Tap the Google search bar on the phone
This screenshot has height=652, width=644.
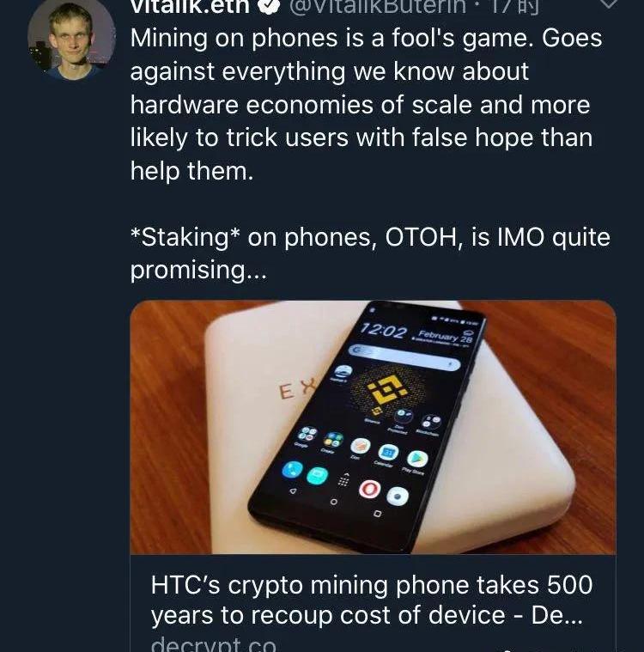pyautogui.click(x=404, y=356)
